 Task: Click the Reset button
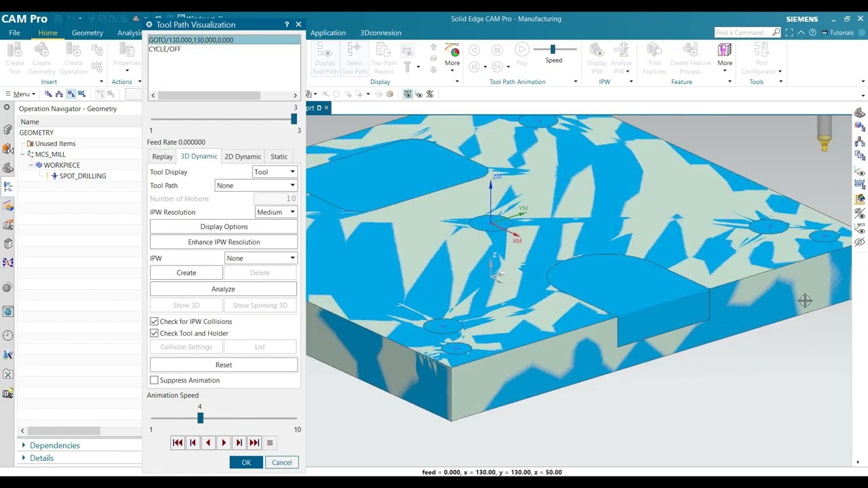pyautogui.click(x=224, y=365)
